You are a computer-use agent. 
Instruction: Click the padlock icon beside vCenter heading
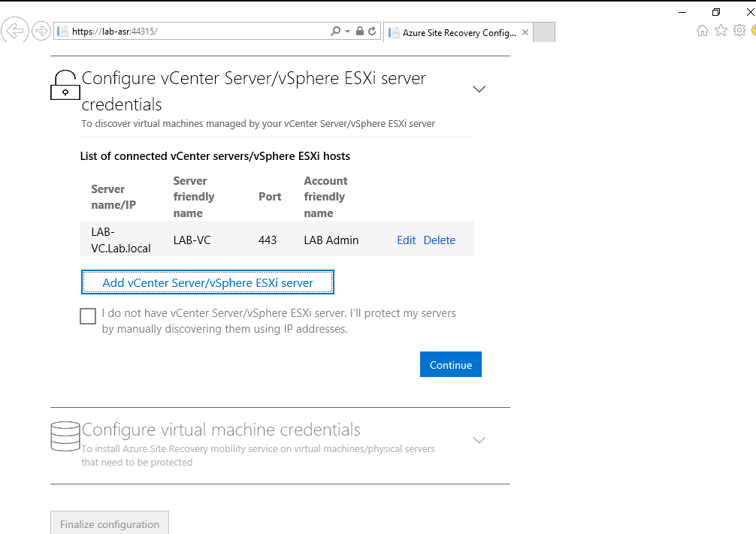point(65,85)
